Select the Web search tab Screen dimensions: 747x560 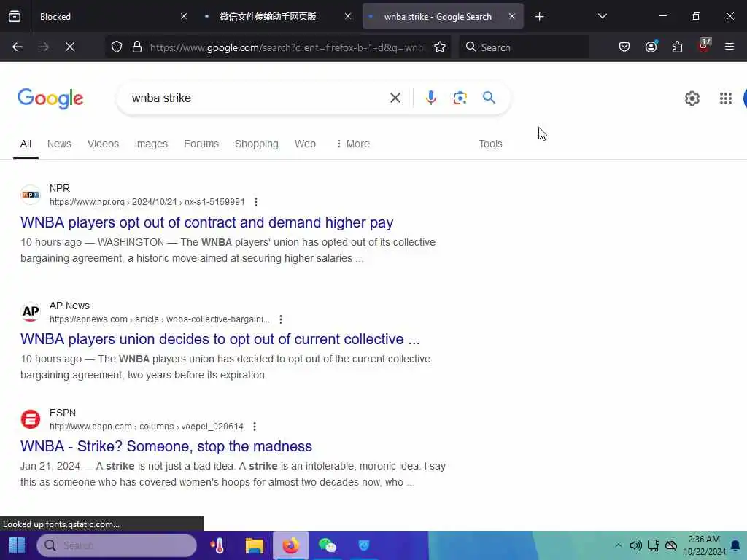pyautogui.click(x=305, y=144)
